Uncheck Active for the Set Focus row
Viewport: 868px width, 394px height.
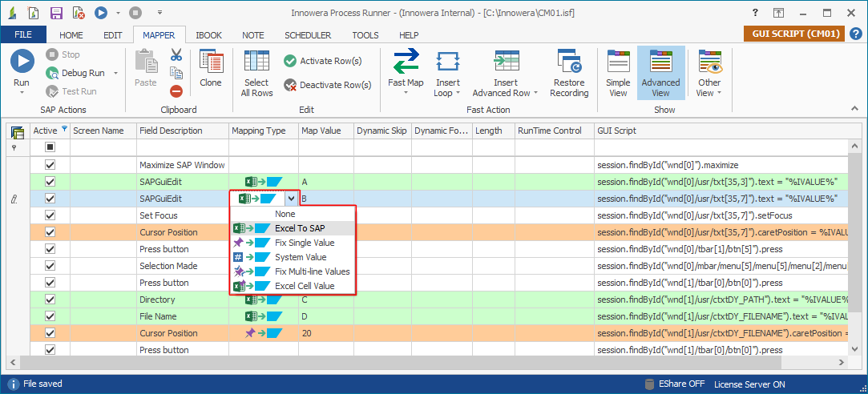point(50,215)
